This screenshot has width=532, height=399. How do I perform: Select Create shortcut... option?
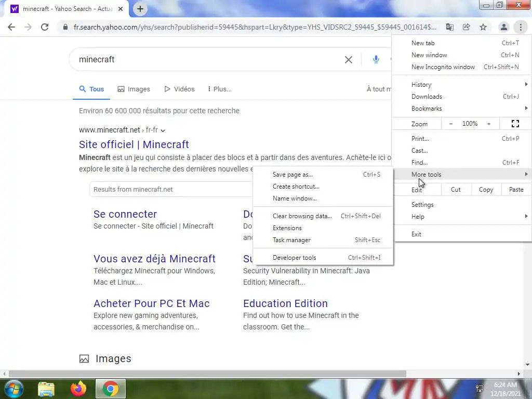(x=323, y=187)
